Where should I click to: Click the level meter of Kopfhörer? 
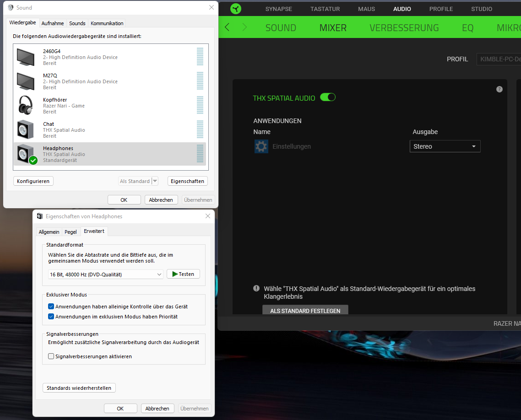tap(200, 105)
